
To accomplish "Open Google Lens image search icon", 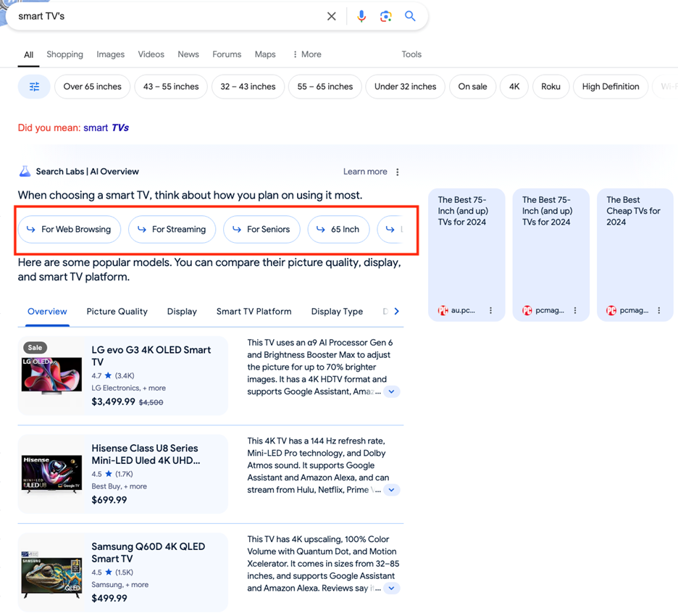I will tap(386, 16).
